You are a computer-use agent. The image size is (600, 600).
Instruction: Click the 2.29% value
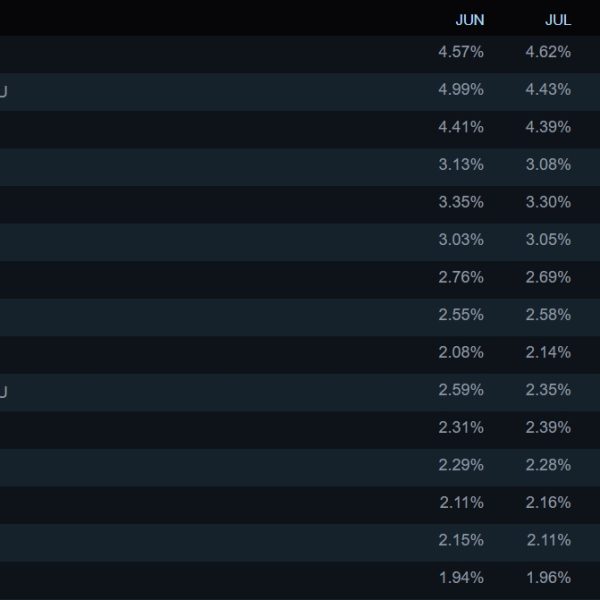461,464
